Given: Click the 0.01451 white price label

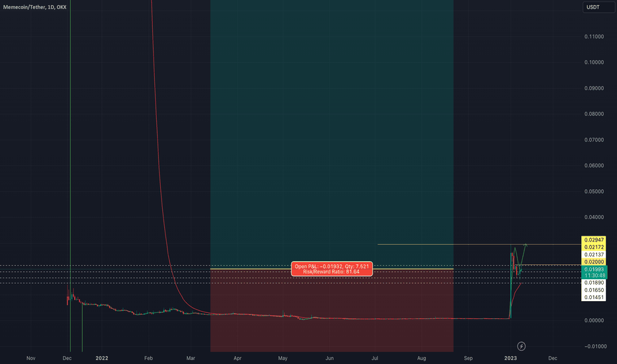Looking at the screenshot, I should pyautogui.click(x=593, y=298).
